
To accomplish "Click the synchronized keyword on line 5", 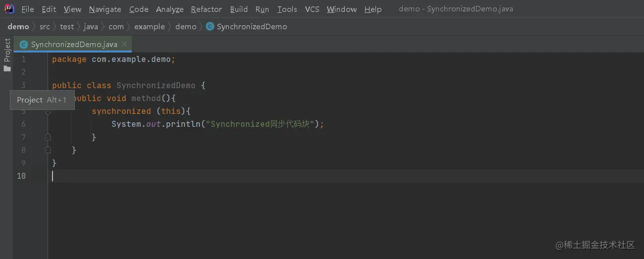I will coord(121,111).
